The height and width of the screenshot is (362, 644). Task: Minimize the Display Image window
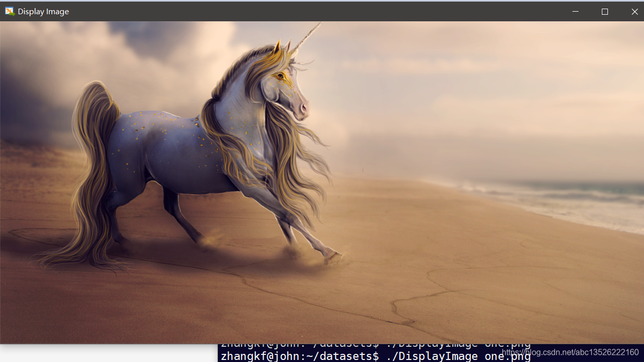pyautogui.click(x=575, y=11)
